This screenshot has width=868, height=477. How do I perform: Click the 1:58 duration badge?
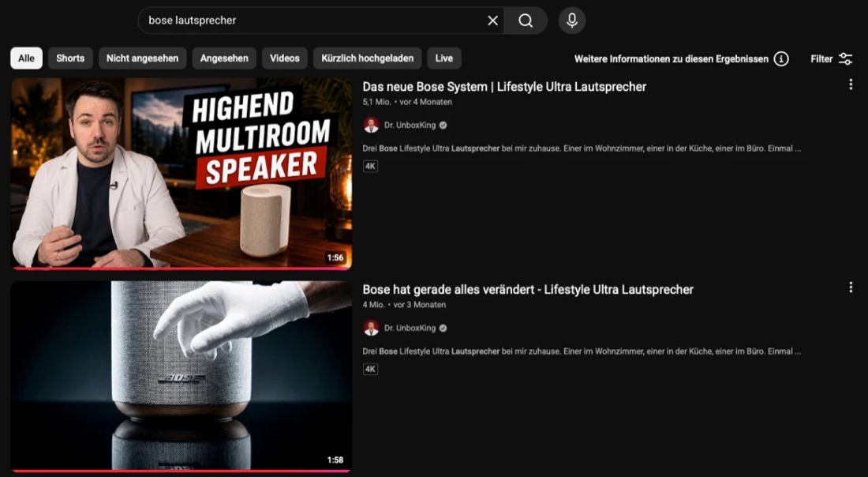(x=335, y=460)
